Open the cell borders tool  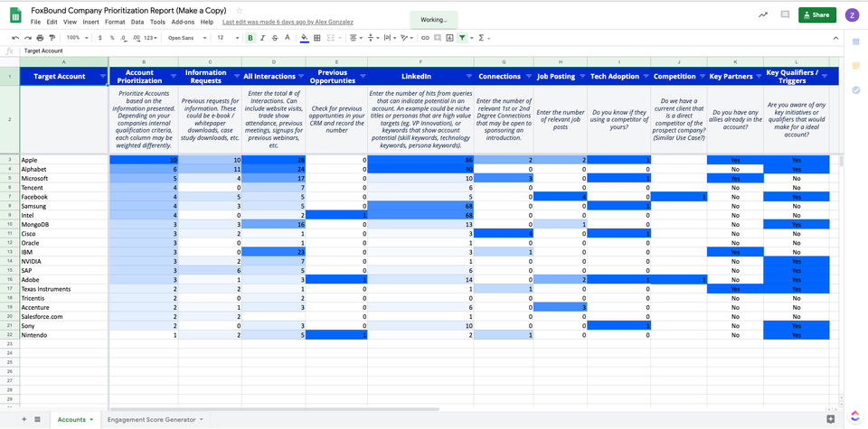pyautogui.click(x=317, y=38)
